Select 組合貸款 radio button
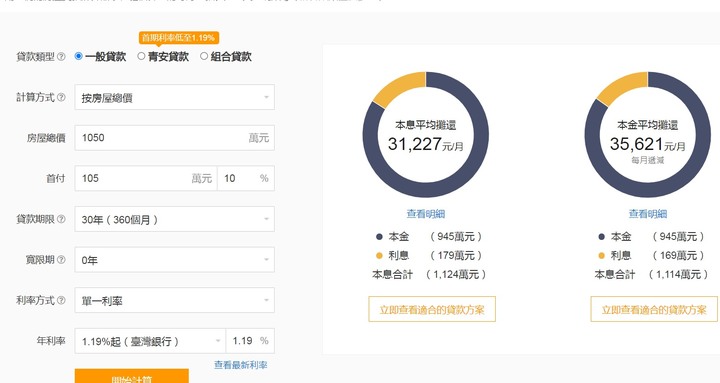The width and height of the screenshot is (720, 383). pos(204,56)
